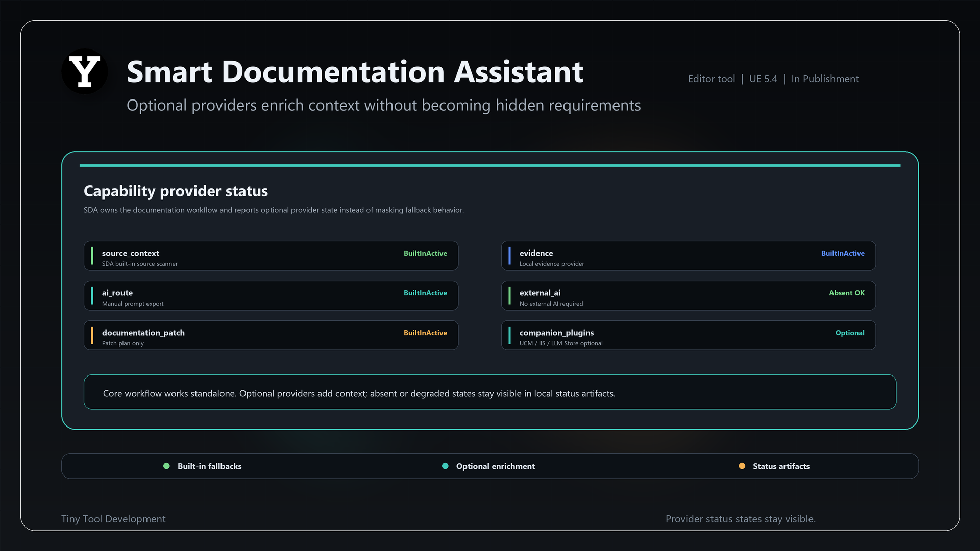
Task: Click BuiltInActive status on source_context
Action: [425, 253]
